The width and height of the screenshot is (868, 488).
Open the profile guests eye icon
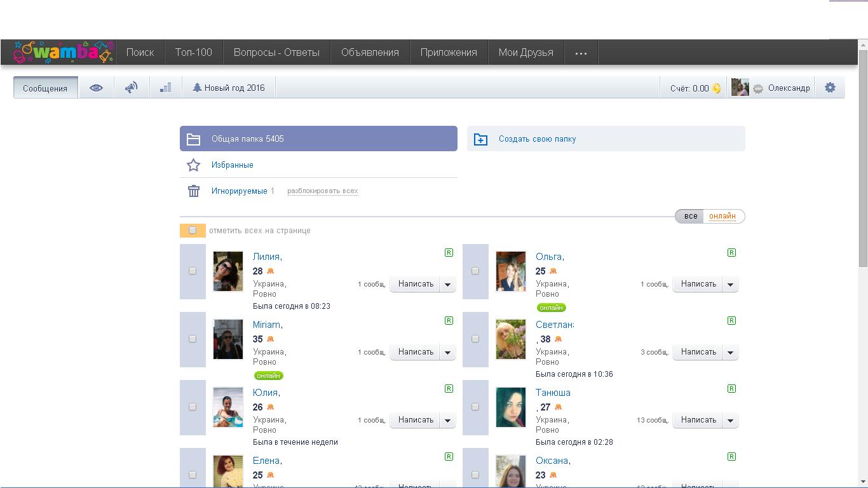click(x=96, y=88)
